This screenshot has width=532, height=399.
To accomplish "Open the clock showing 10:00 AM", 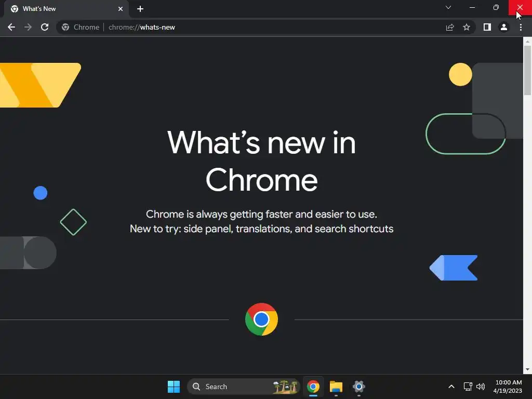I will (x=508, y=387).
